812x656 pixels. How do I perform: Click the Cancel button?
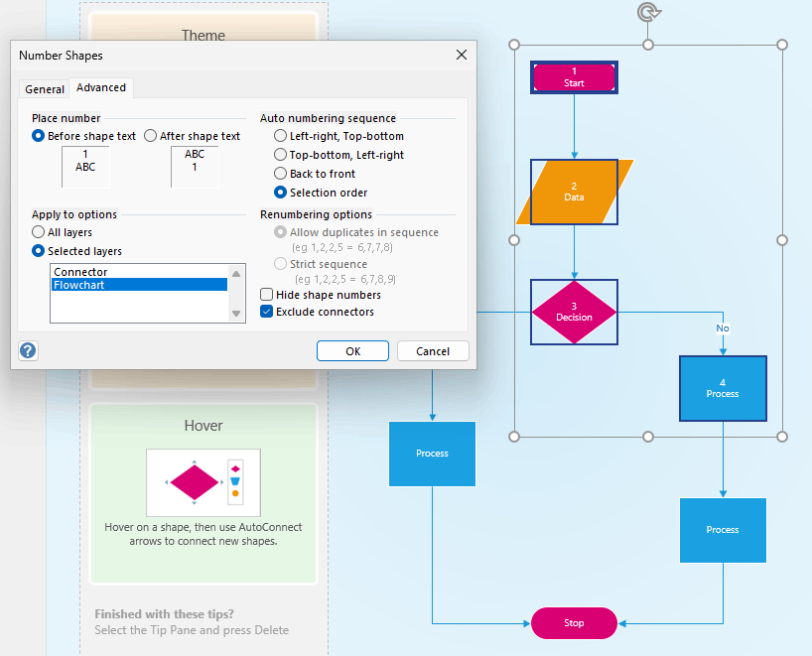pyautogui.click(x=433, y=351)
